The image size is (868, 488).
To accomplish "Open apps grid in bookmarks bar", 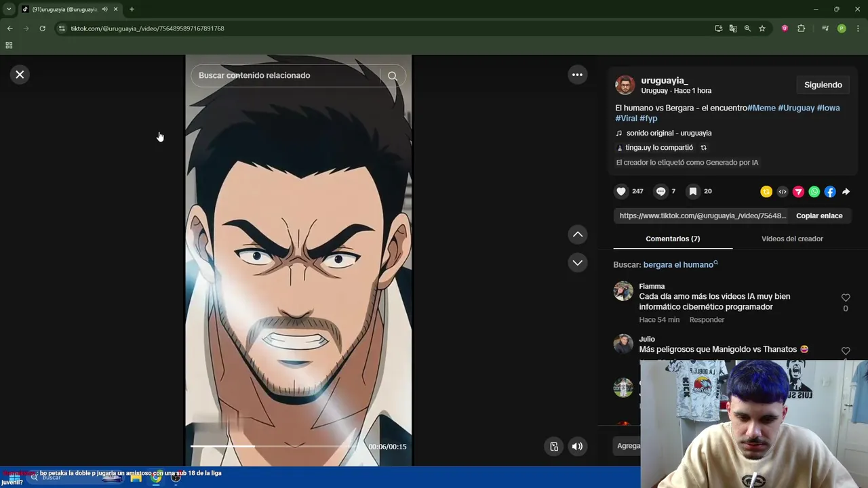I will point(9,45).
